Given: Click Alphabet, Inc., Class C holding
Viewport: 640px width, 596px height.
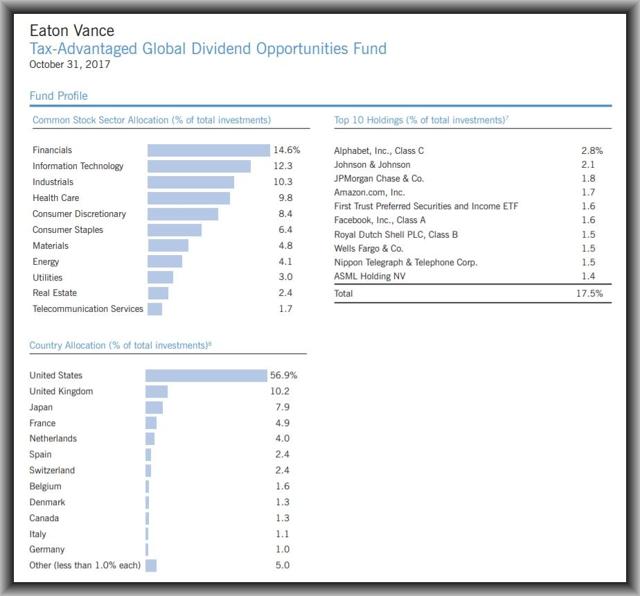Looking at the screenshot, I should pos(379,151).
